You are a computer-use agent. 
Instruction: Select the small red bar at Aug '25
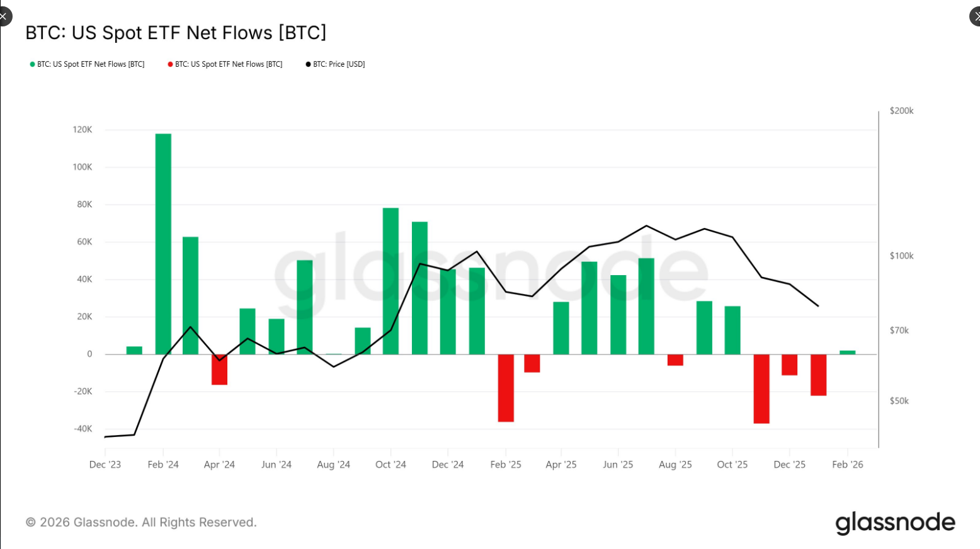click(x=675, y=360)
